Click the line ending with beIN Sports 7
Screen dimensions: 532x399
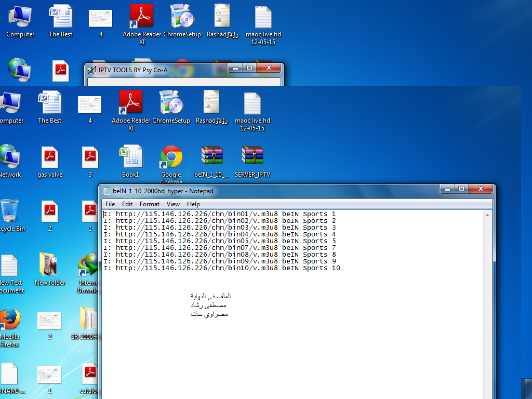click(x=220, y=248)
